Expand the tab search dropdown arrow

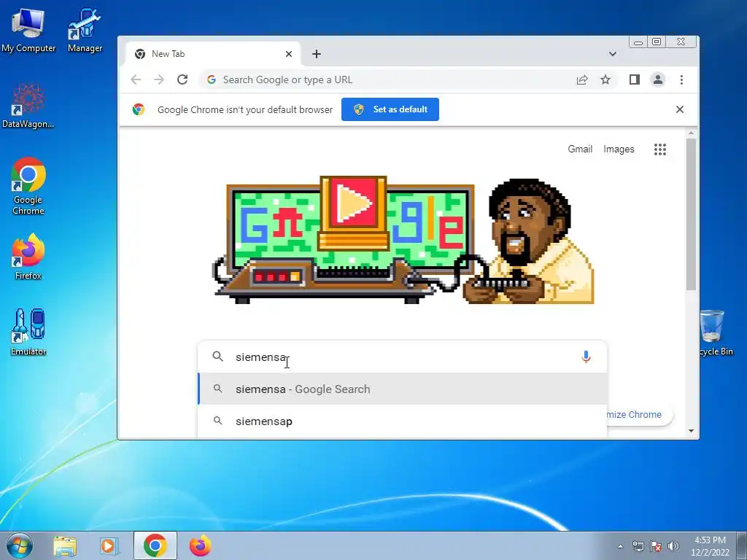tap(613, 54)
